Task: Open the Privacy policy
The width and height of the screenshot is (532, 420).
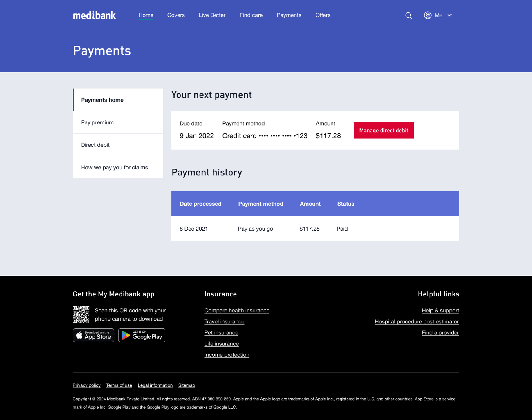Action: [86, 385]
